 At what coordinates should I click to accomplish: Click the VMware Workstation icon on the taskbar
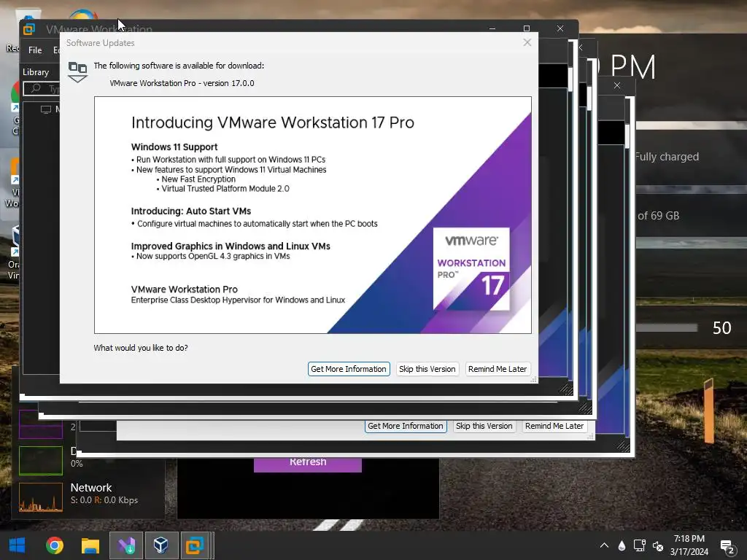click(x=195, y=545)
